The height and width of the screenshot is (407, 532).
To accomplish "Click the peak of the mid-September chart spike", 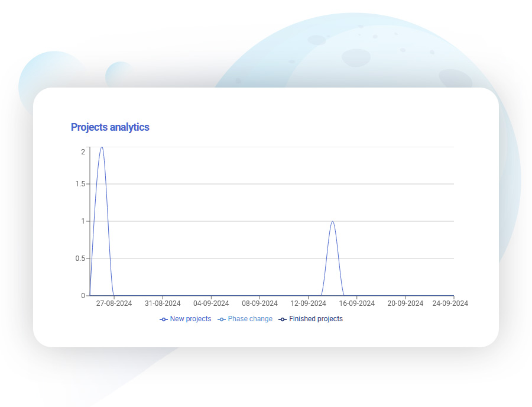I will pyautogui.click(x=332, y=222).
